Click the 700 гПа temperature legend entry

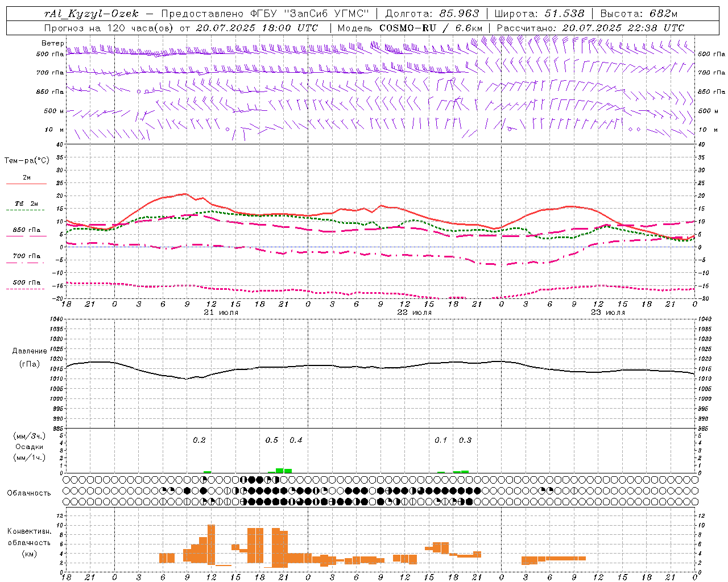coord(26,256)
